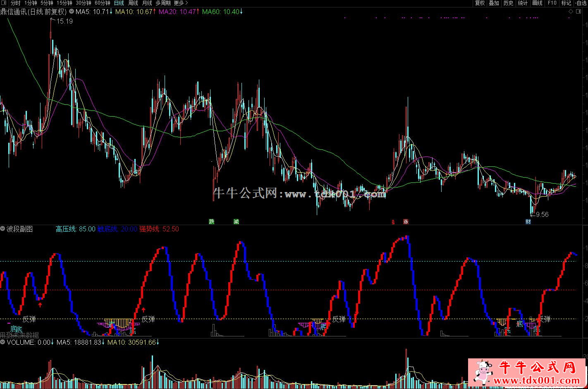Open F10 company information

(552, 3)
